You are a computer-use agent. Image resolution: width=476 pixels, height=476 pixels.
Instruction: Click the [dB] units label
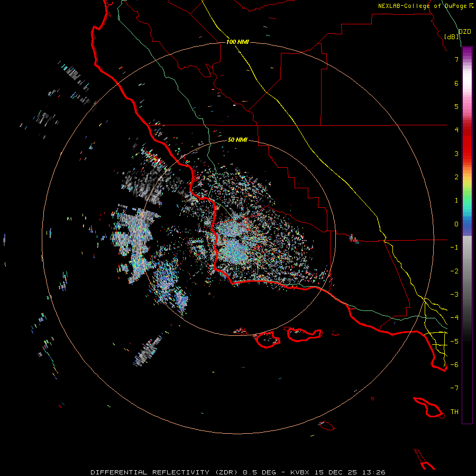pos(452,36)
